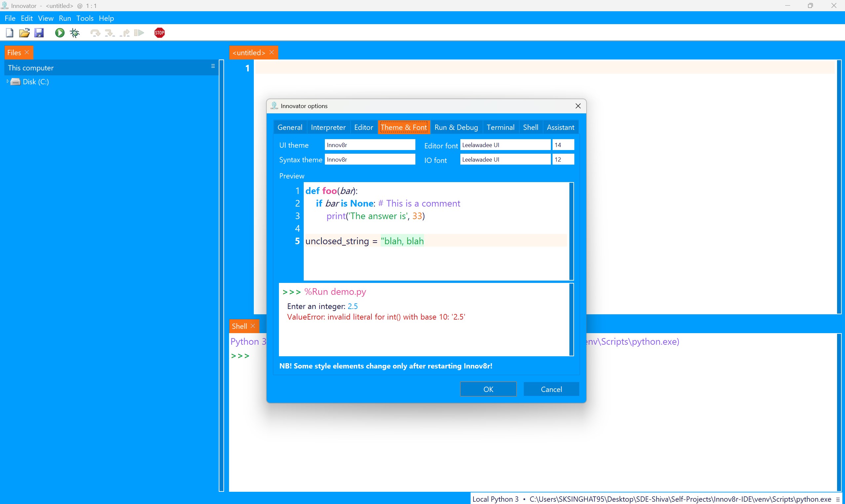Switch to the Terminal tab

(500, 127)
